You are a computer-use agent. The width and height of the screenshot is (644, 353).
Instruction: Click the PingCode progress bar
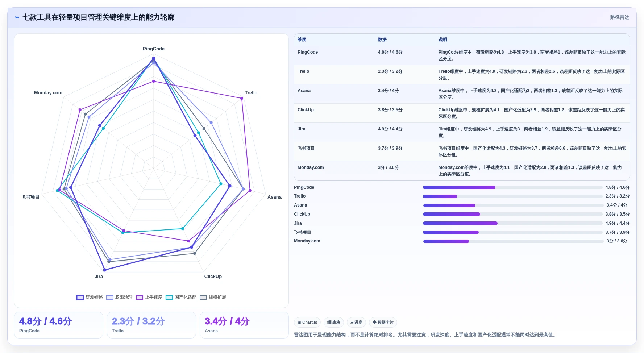512,187
